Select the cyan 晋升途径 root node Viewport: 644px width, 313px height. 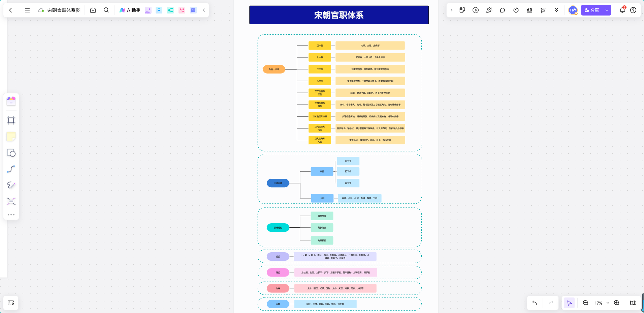[x=278, y=228]
